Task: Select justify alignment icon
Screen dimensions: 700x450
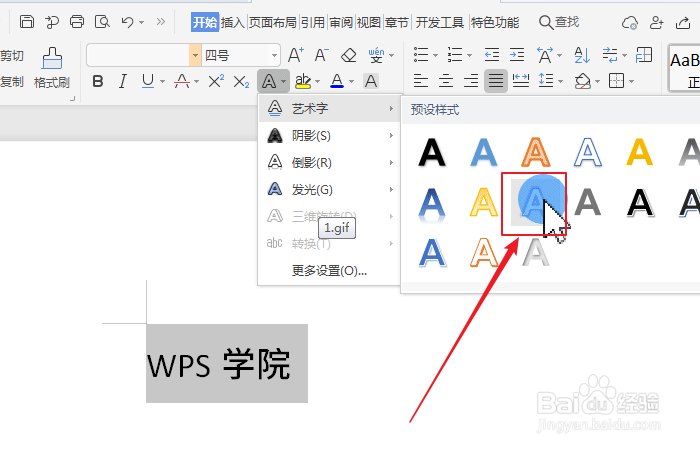Action: [496, 81]
